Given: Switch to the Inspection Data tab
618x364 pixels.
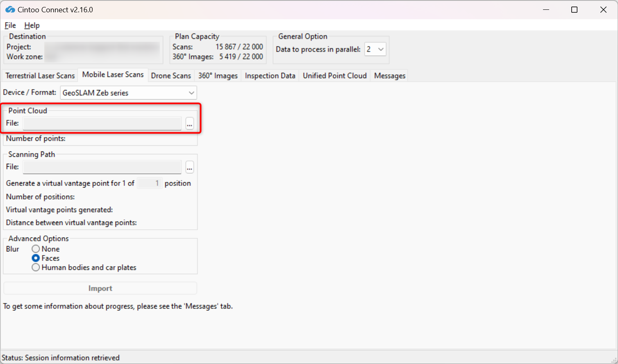Looking at the screenshot, I should pyautogui.click(x=270, y=76).
